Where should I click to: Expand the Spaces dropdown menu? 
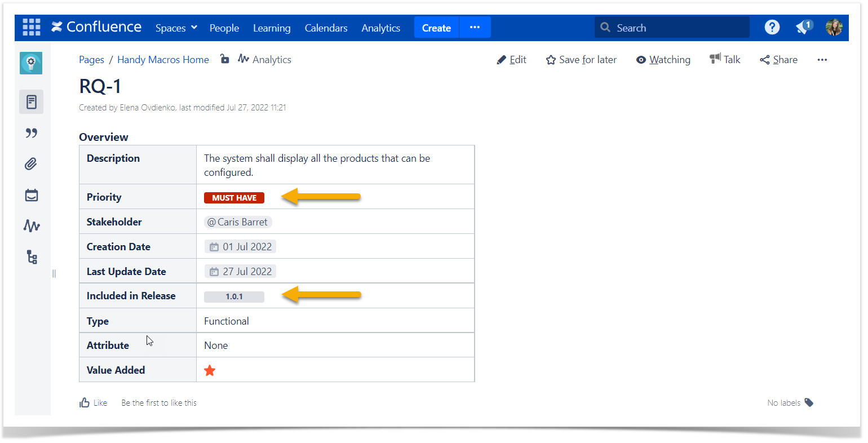point(176,28)
